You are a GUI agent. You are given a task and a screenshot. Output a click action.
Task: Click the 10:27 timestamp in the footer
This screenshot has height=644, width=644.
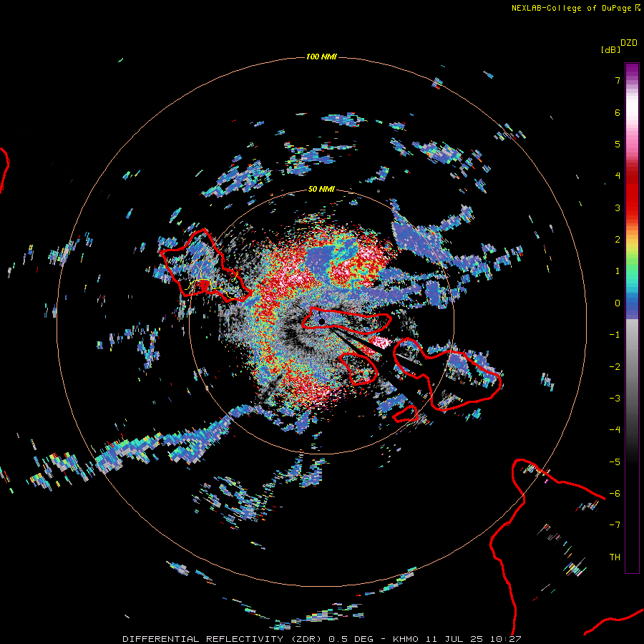[506, 639]
